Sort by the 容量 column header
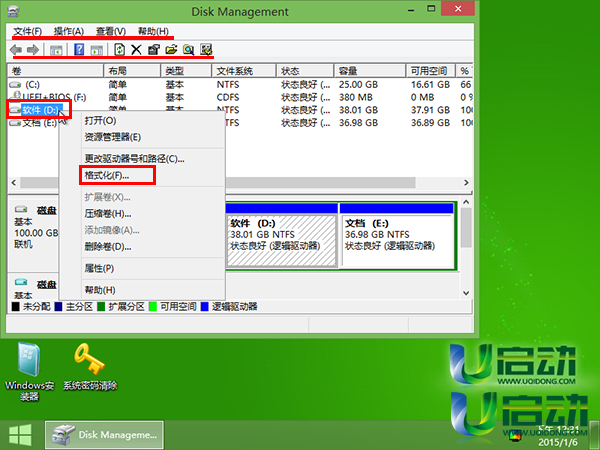600x450 pixels. coord(370,71)
